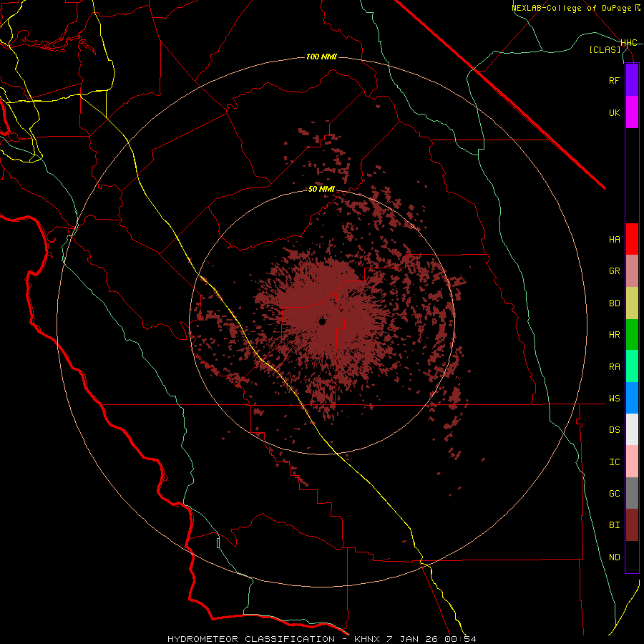Click the NEXLAB-College of DuPage text

572,8
